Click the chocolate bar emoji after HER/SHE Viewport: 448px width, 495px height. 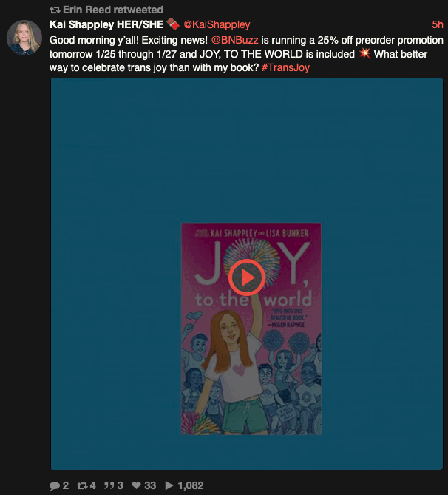[x=173, y=24]
